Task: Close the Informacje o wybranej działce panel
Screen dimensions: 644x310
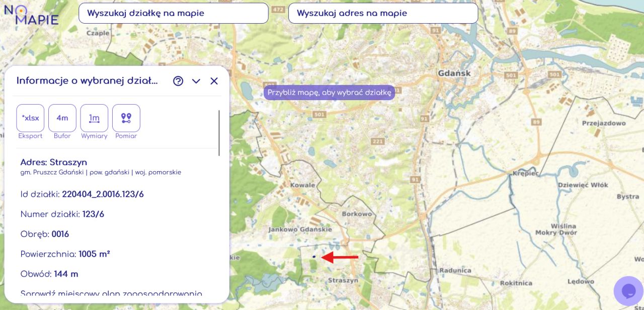Action: (x=214, y=81)
